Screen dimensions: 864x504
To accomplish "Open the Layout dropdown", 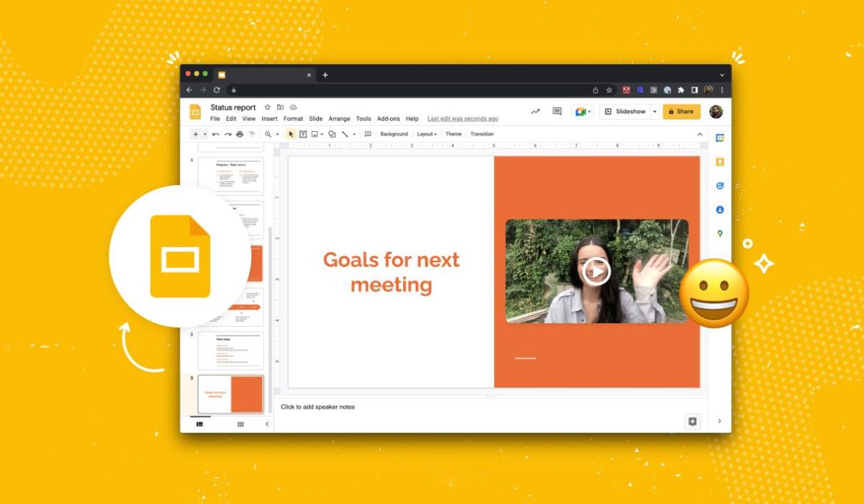I will coord(427,134).
